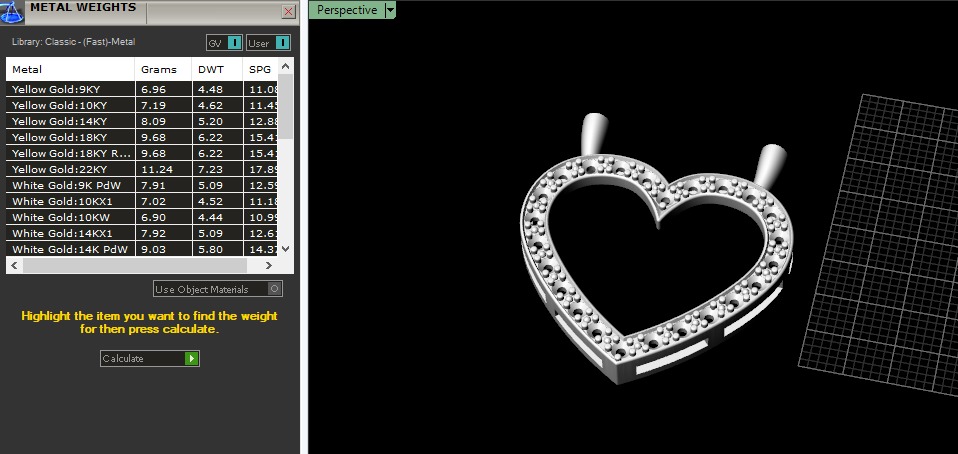The height and width of the screenshot is (454, 958).
Task: Select the White Gold:10KW row
Action: click(x=142, y=217)
